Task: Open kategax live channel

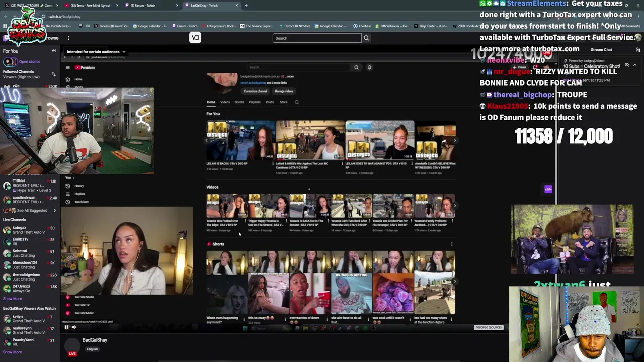Action: tap(30, 230)
